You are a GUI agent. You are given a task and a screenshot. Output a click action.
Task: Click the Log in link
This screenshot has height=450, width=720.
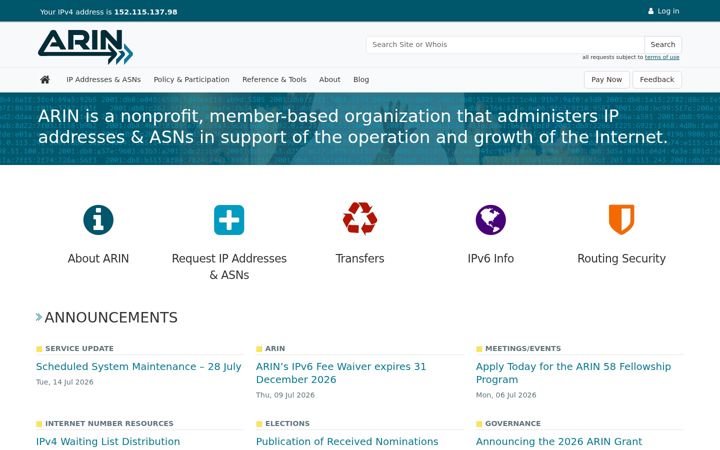pyautogui.click(x=668, y=11)
